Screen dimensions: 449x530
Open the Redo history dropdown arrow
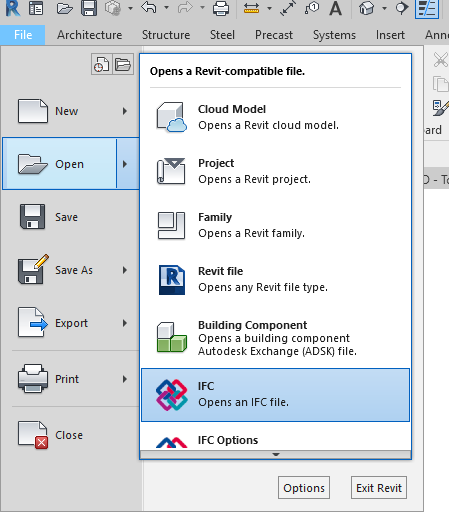(x=202, y=7)
